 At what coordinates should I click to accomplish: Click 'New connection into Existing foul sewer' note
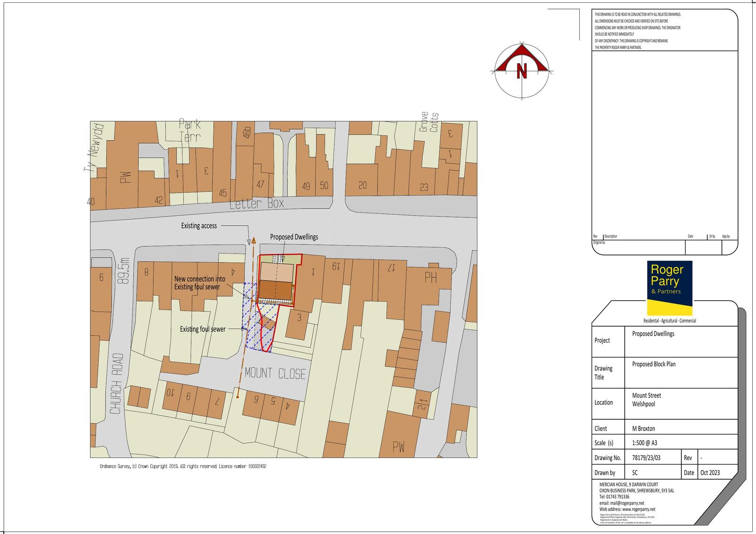coord(199,283)
